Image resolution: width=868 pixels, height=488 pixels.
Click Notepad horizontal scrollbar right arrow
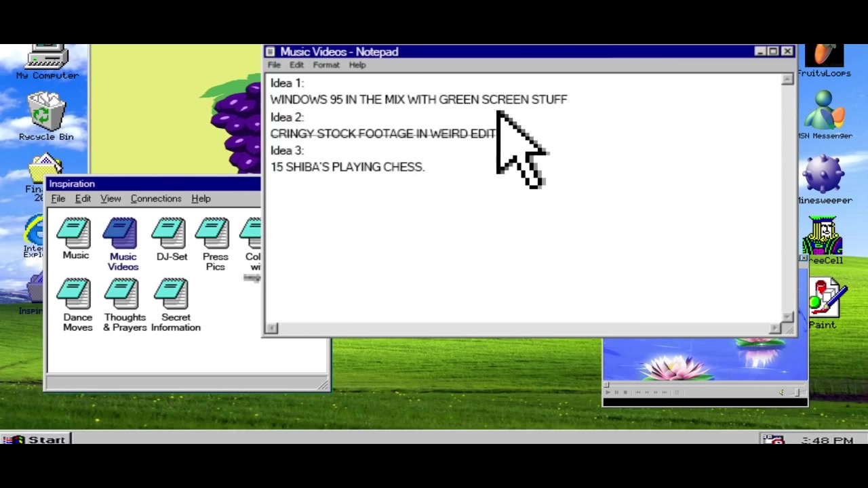pyautogui.click(x=775, y=329)
